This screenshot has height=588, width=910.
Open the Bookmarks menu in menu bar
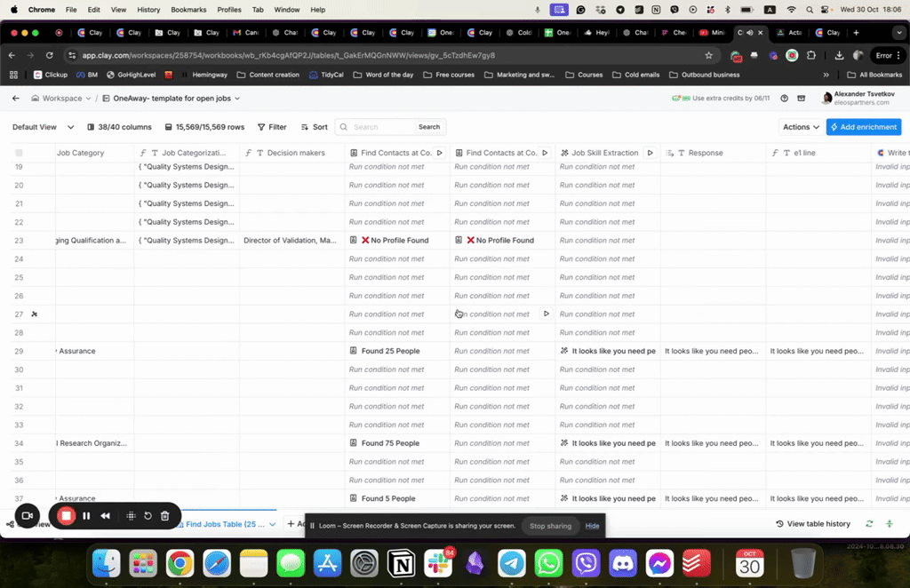click(188, 10)
